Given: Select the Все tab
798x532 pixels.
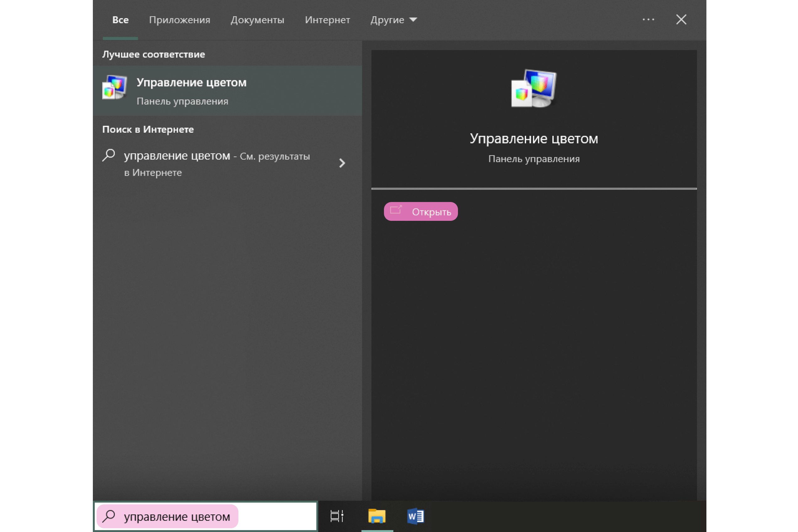Looking at the screenshot, I should [x=120, y=20].
